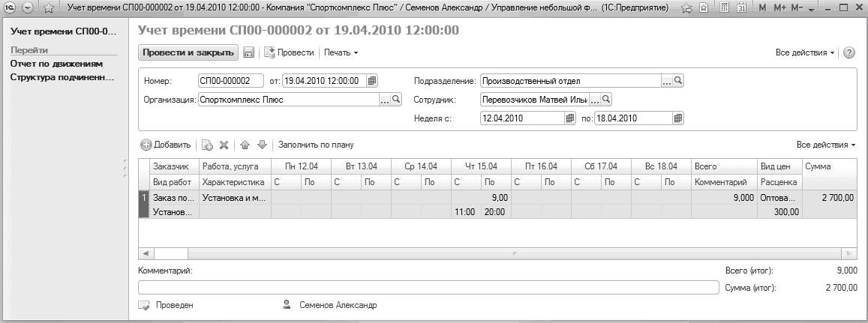
Task: Click the Чт 15.04 column header
Action: (482, 166)
